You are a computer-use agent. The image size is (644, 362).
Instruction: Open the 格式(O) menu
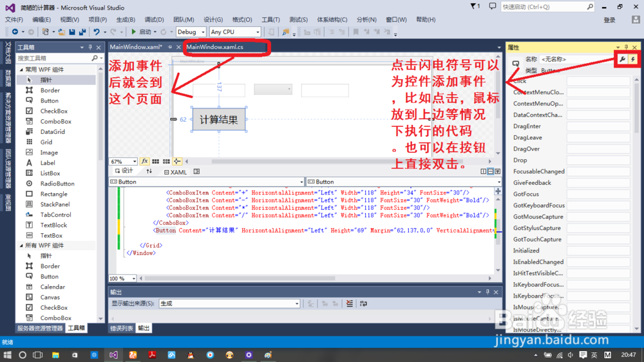pos(242,19)
